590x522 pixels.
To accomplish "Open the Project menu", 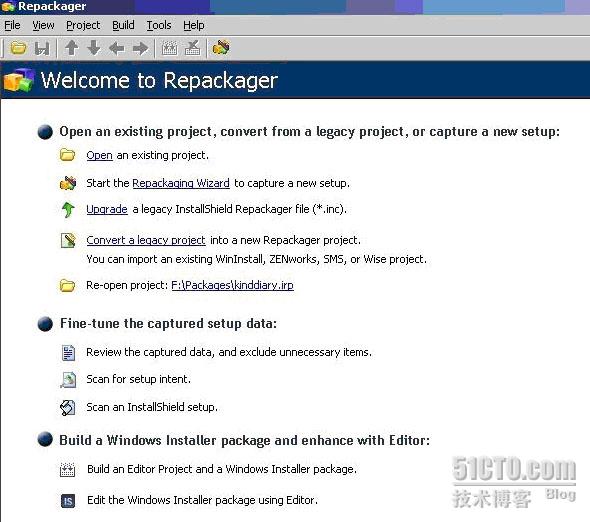I will 83,25.
